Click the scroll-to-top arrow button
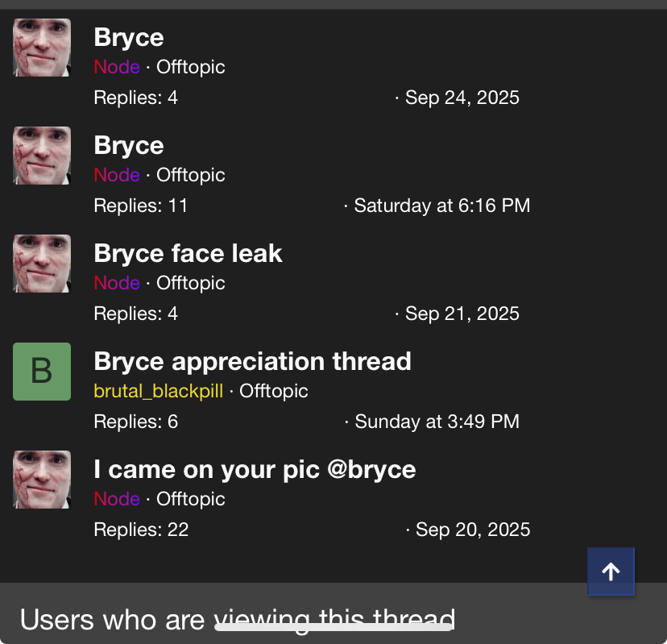 (611, 572)
